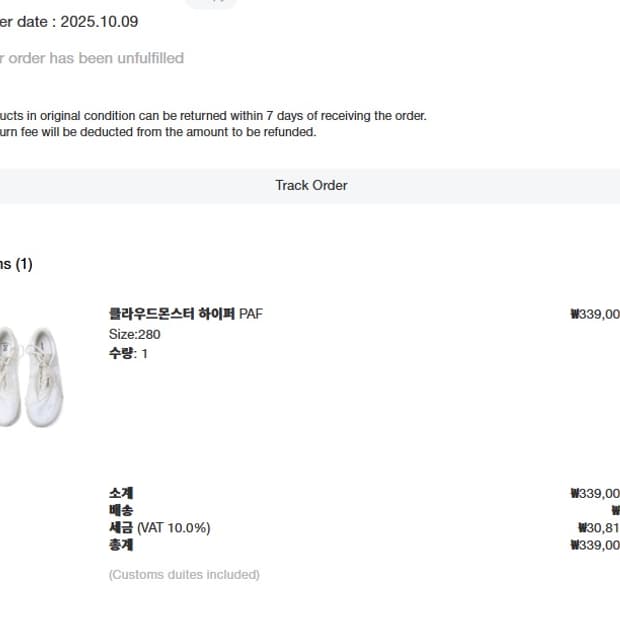Click the VAT amount ₩30,81
Viewport: 620px width, 620px height.
click(x=599, y=527)
